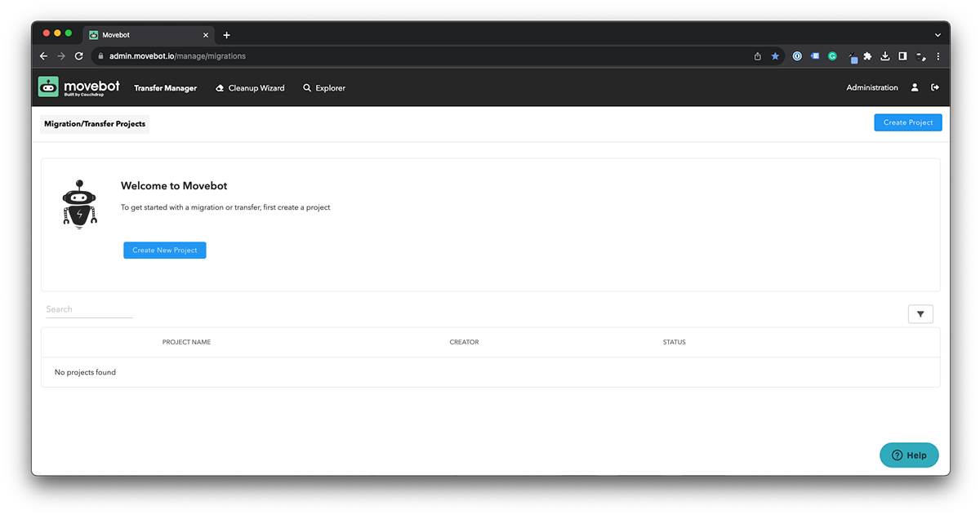Image resolution: width=980 pixels, height=515 pixels.
Task: Switch to the Transfer Manager tab
Action: tap(165, 87)
